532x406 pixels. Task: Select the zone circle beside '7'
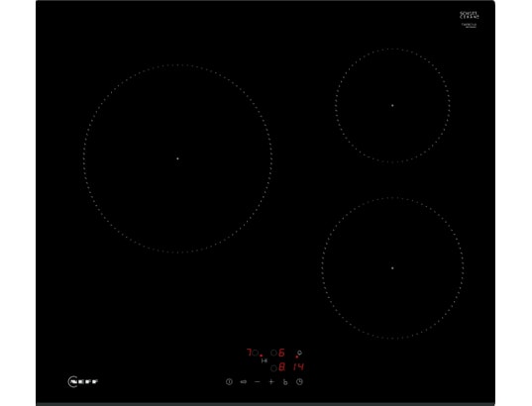256,353
